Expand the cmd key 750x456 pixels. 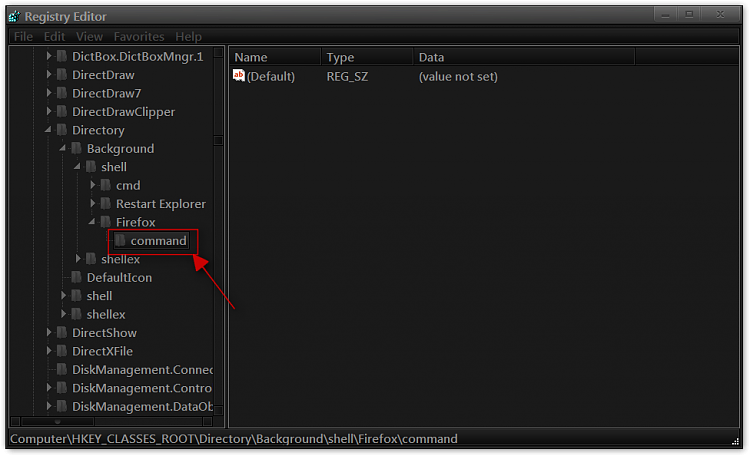[x=93, y=185]
